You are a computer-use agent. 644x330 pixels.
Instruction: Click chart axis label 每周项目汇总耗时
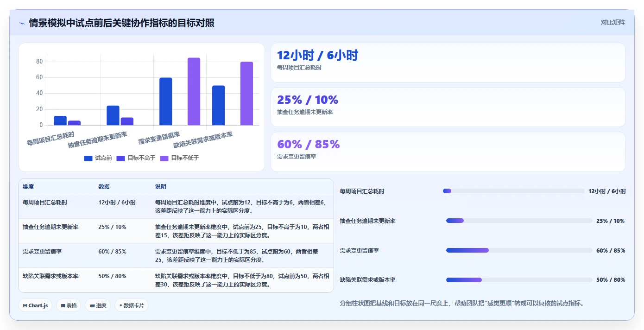(x=51, y=139)
